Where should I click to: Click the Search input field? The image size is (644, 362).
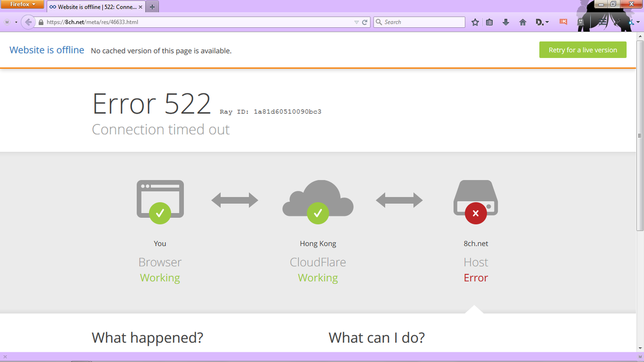[419, 22]
